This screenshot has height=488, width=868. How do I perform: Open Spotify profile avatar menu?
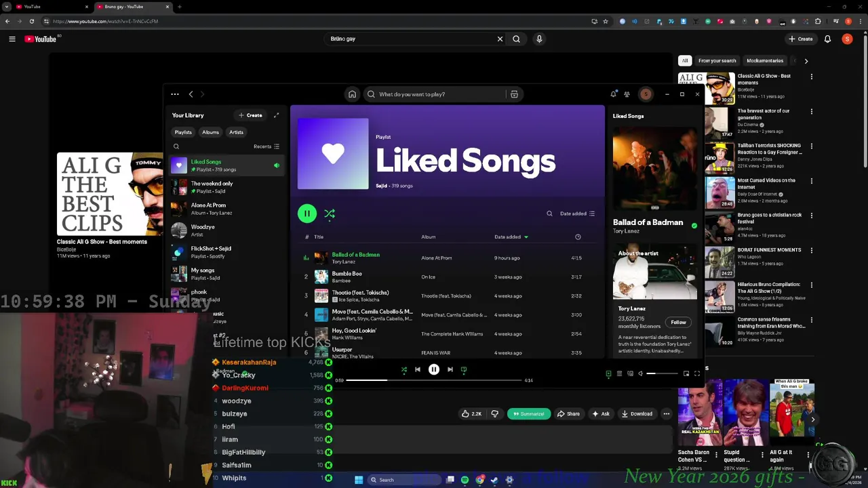pos(646,94)
